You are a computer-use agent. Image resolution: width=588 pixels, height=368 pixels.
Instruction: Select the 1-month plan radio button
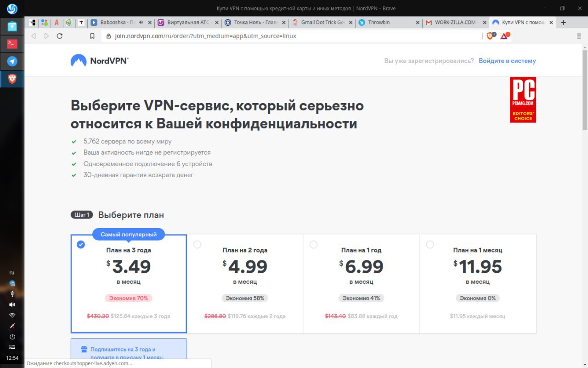pos(430,245)
